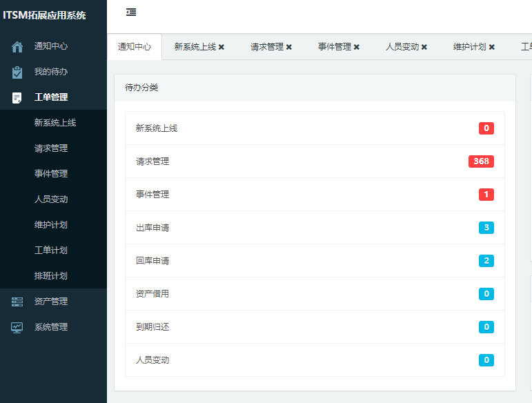Viewport: 532px width, 403px height.
Task: Open 我的待办 in the sidebar
Action: click(x=53, y=72)
